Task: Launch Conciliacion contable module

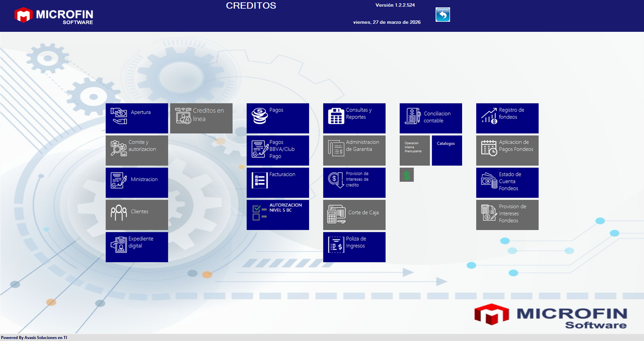Action: [431, 118]
